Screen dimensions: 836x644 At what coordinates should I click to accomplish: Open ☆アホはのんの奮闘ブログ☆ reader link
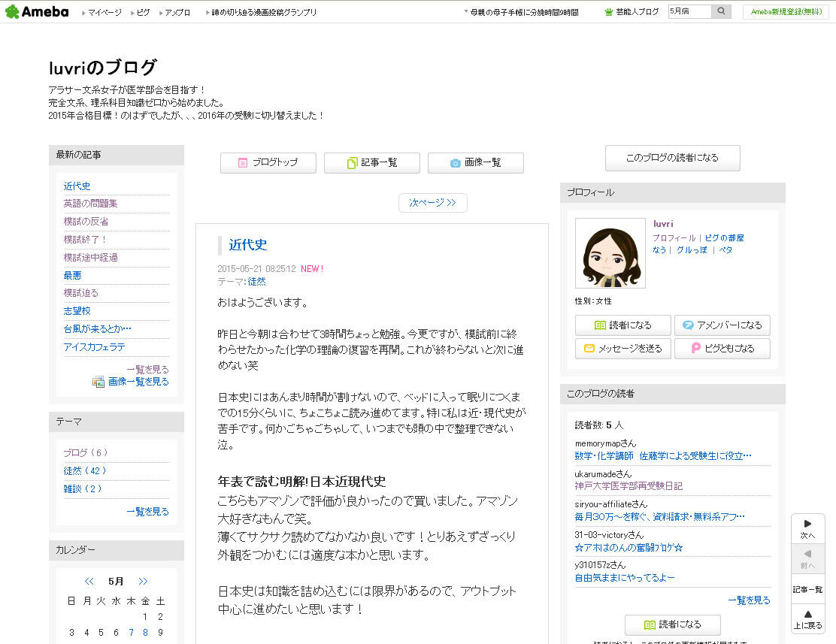click(629, 548)
